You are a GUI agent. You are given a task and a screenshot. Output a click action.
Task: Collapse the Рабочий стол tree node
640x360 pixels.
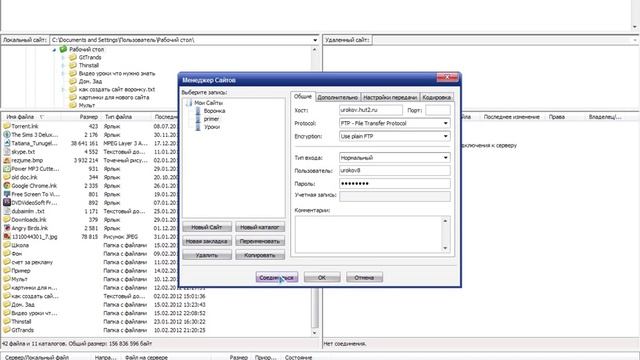pos(54,50)
